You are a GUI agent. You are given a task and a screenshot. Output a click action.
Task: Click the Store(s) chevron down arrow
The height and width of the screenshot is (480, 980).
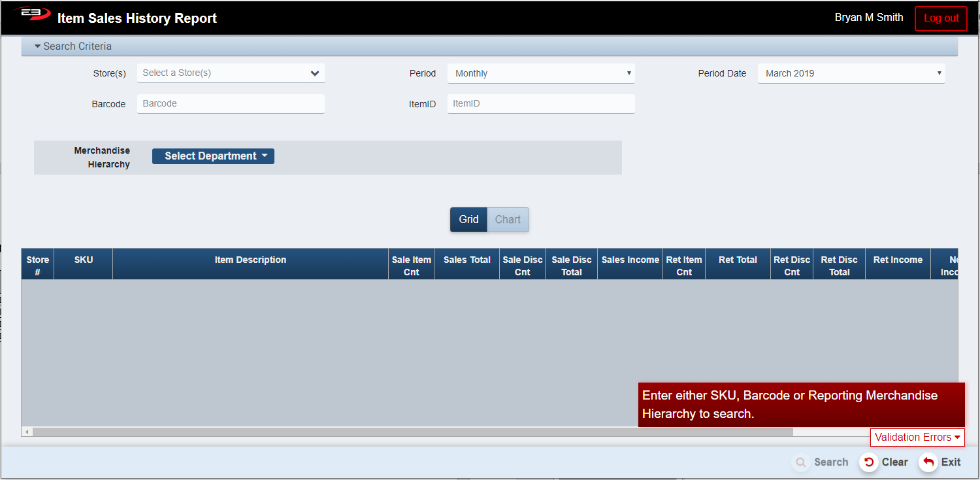pyautogui.click(x=315, y=73)
